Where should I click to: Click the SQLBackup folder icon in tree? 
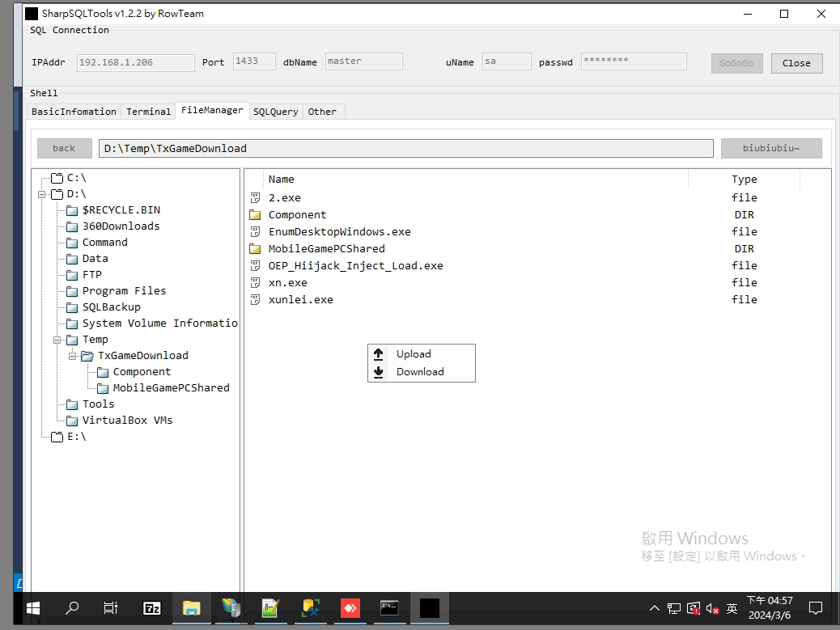(x=72, y=307)
